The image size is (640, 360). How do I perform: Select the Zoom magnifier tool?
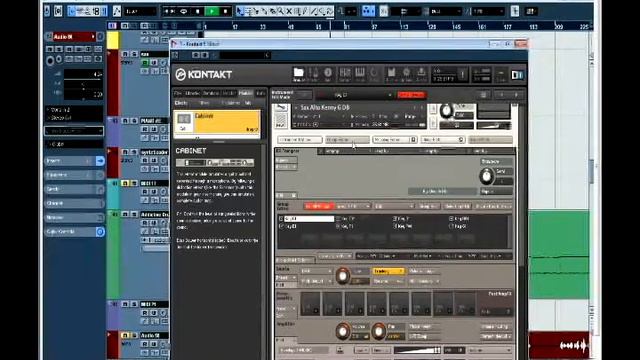(x=281, y=11)
